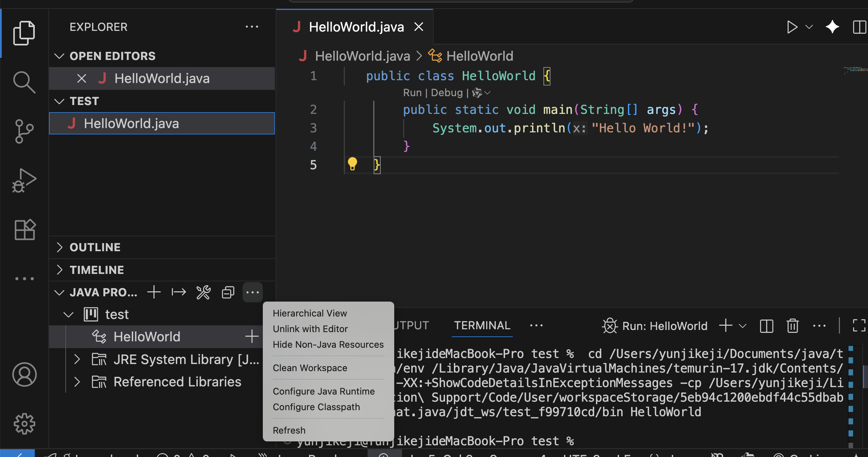
Task: Open the Source Control view
Action: [x=24, y=131]
